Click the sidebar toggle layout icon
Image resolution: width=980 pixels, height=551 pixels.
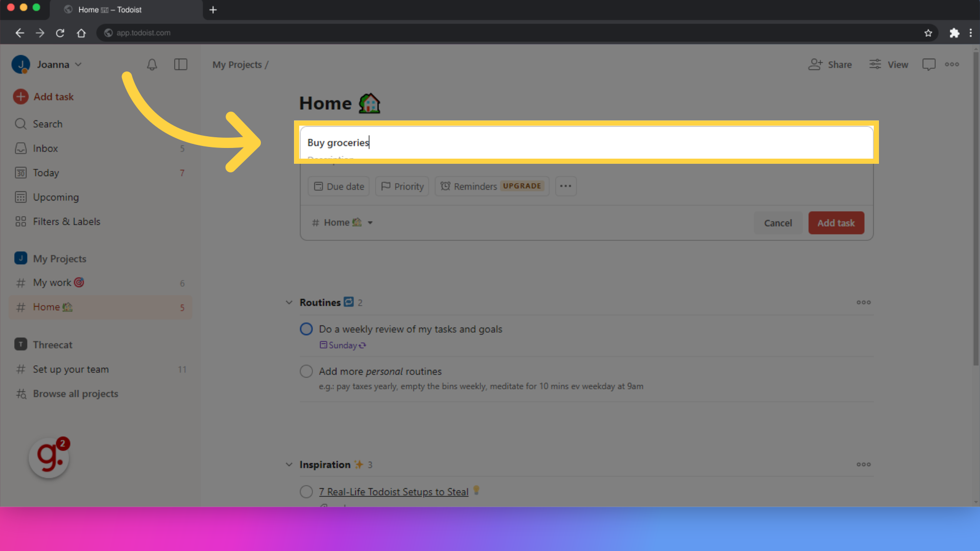180,64
